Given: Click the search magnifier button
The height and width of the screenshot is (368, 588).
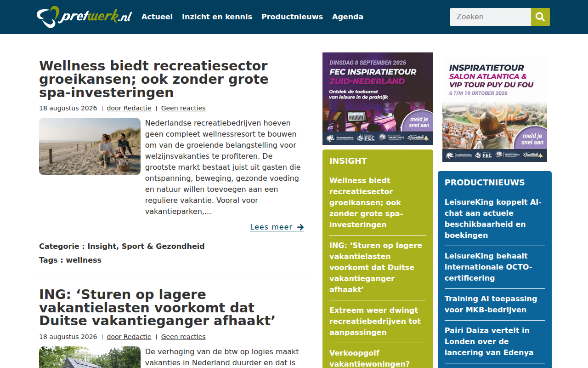Looking at the screenshot, I should tap(540, 17).
